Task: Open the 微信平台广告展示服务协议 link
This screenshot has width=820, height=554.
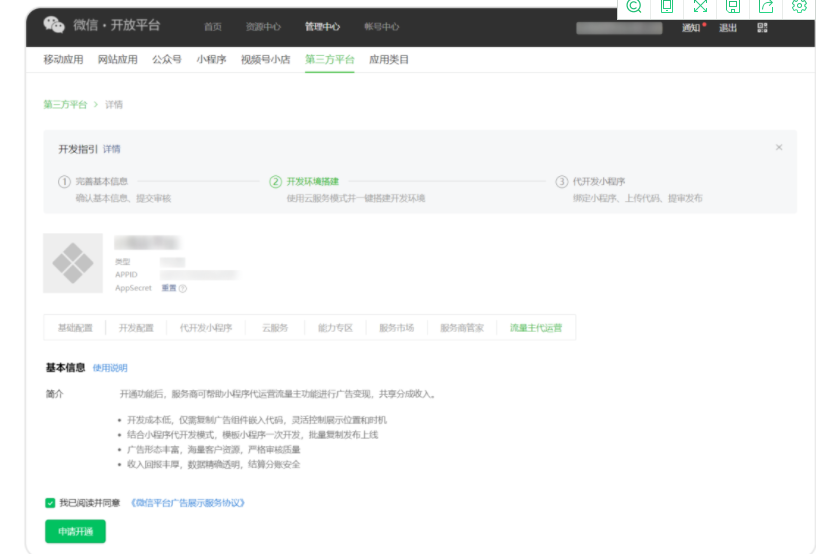Action: coord(187,503)
